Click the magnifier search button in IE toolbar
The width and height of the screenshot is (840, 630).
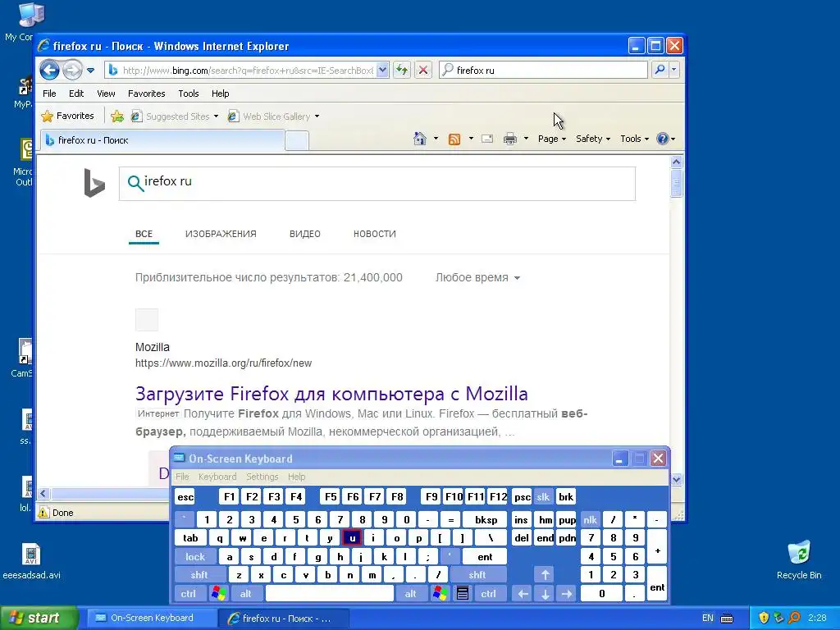(x=660, y=70)
